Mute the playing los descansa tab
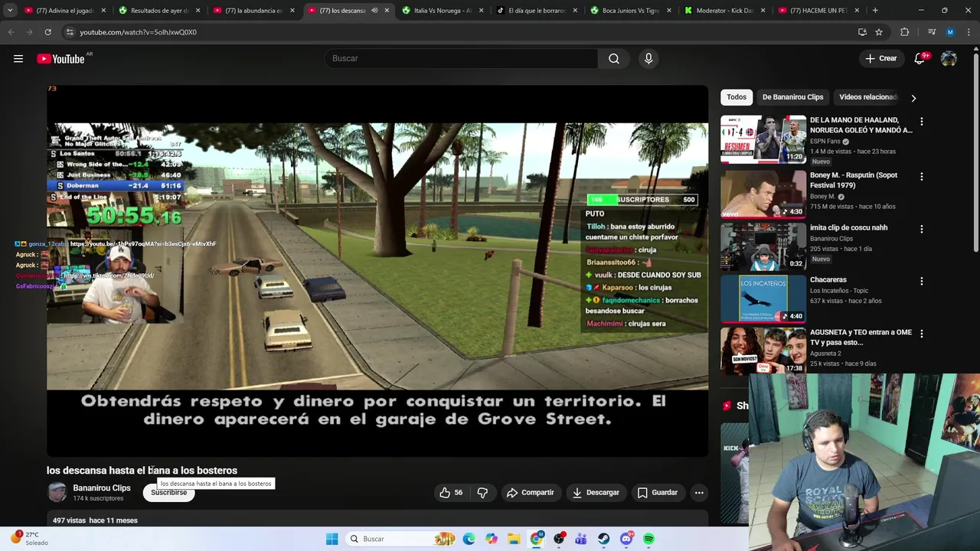980x551 pixels. [374, 11]
